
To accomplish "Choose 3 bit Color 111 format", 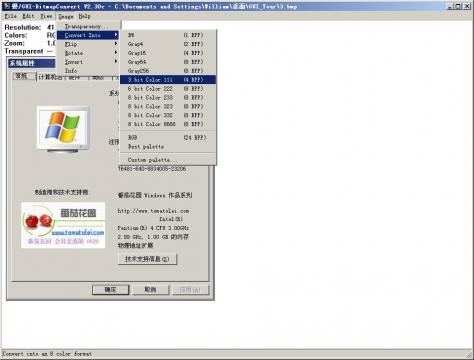I will pyautogui.click(x=168, y=80).
